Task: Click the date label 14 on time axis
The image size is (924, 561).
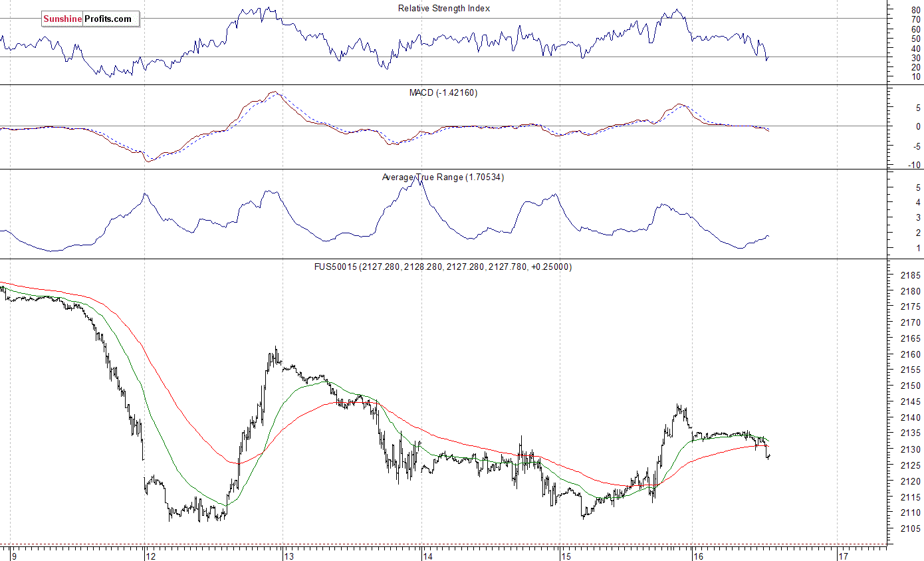Action: pos(427,555)
